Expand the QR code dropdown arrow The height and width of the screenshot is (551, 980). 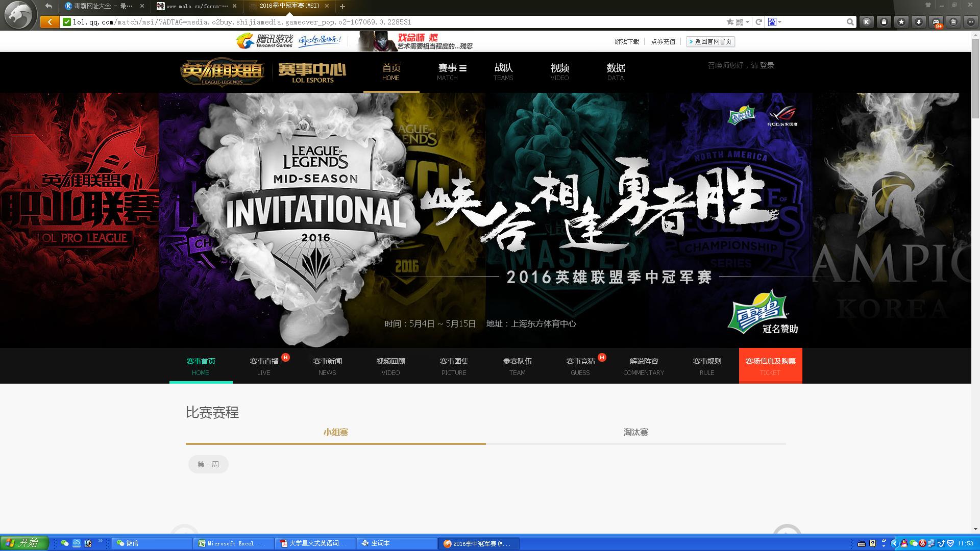(747, 22)
